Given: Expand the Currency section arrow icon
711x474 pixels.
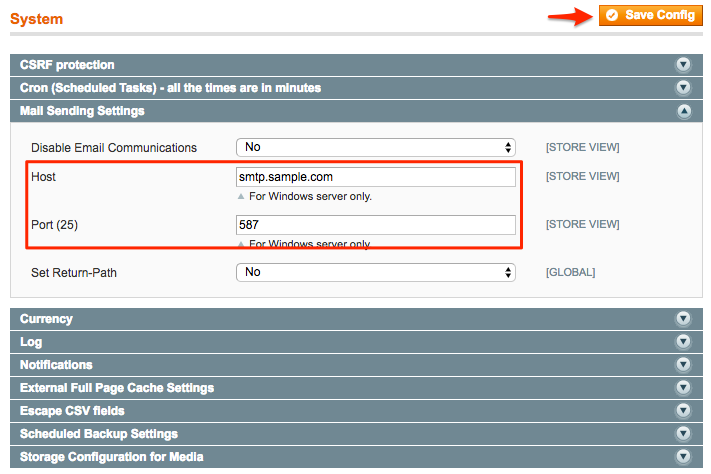Looking at the screenshot, I should pos(683,319).
